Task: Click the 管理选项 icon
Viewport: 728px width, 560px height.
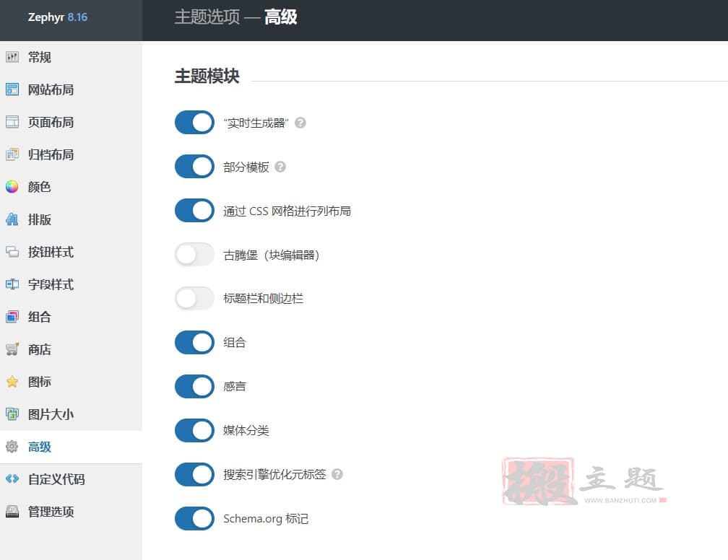Action: coord(12,511)
